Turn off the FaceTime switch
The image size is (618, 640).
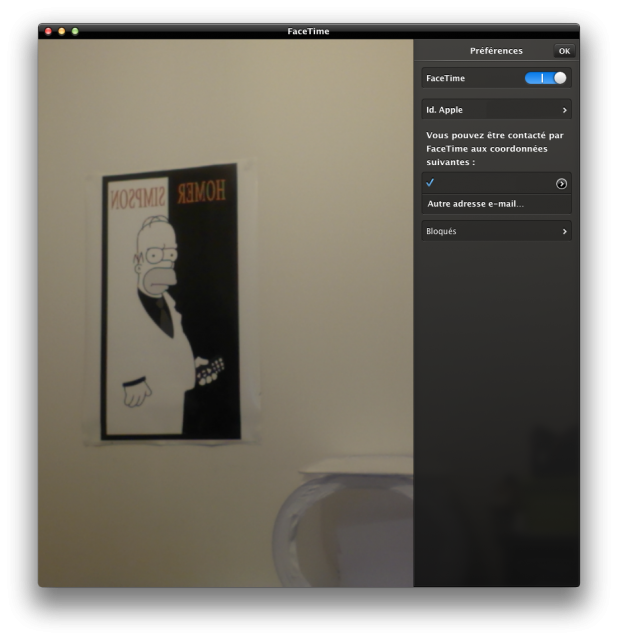tap(545, 78)
